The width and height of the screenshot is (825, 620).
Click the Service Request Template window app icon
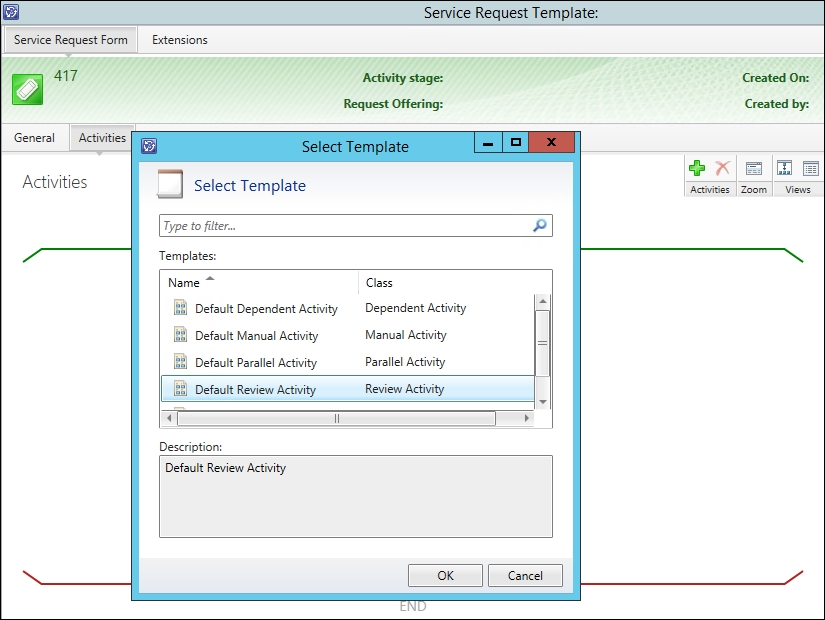[11, 12]
